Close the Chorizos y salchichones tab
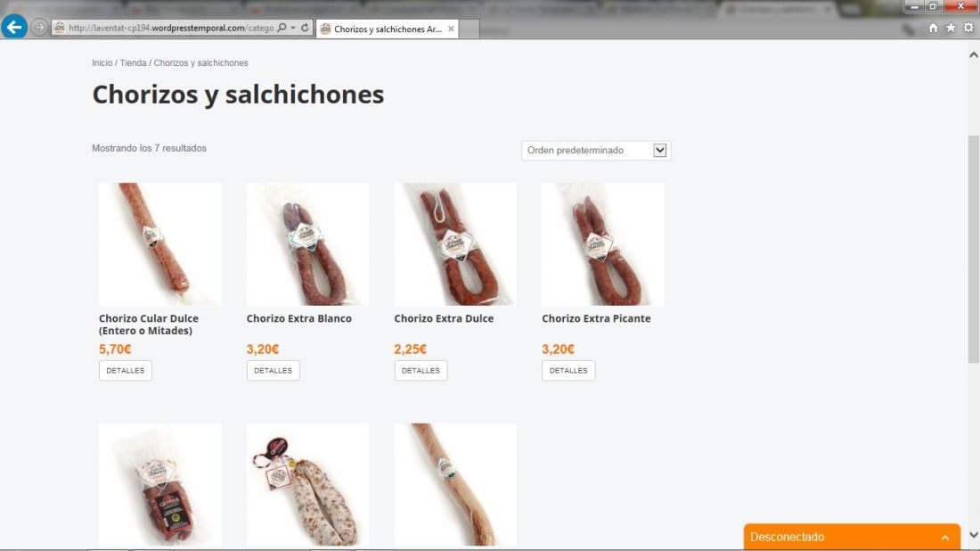Screen dimensions: 980x551 coord(451,29)
